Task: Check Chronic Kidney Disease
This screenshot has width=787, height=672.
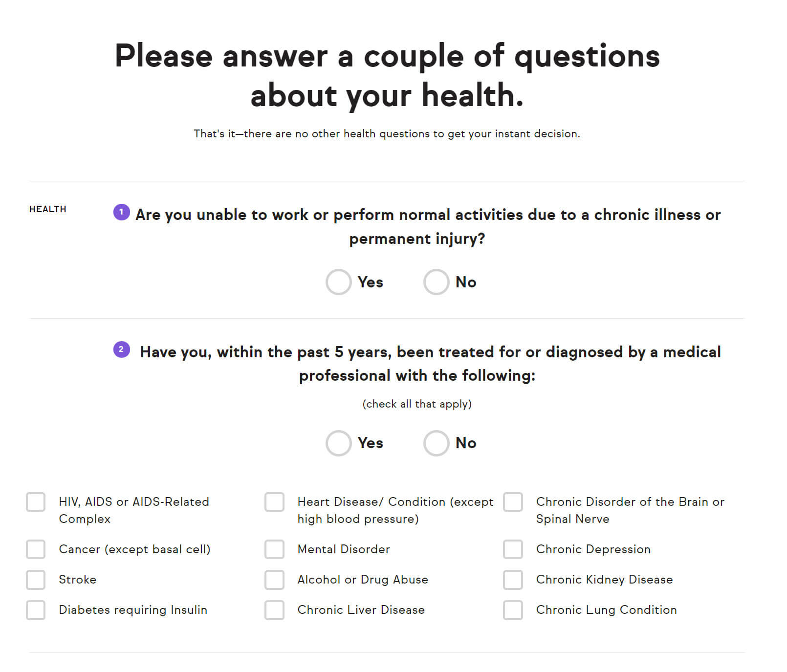Action: coord(513,580)
